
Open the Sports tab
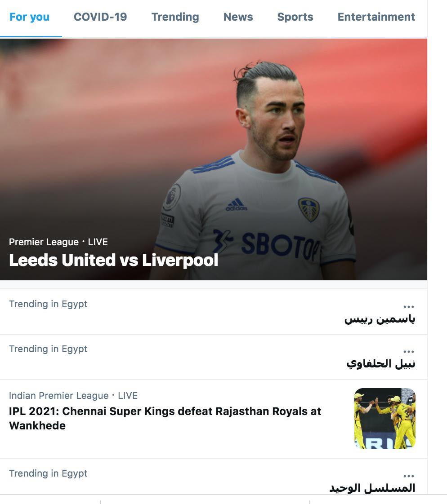(x=295, y=17)
